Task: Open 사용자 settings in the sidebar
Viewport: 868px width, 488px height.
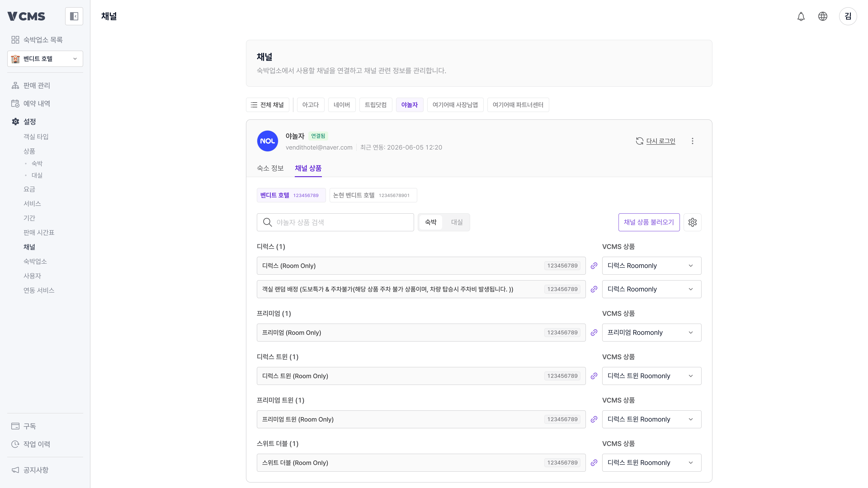Action: pos(32,276)
